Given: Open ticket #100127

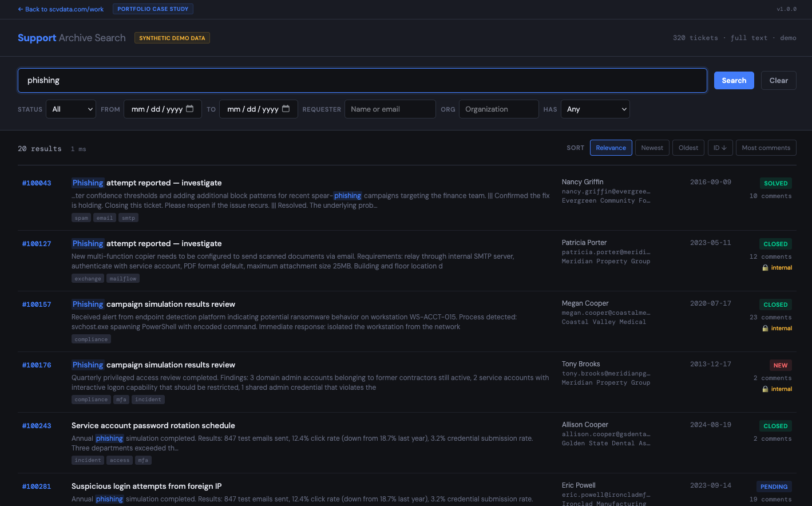Looking at the screenshot, I should click(x=37, y=244).
